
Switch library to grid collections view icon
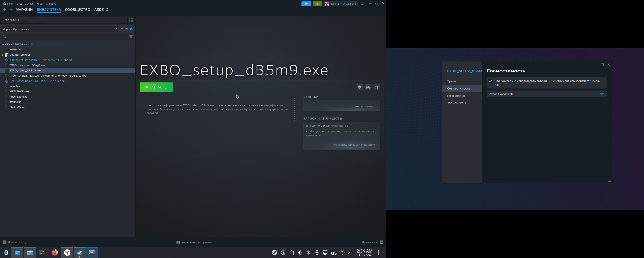pyautogui.click(x=131, y=20)
